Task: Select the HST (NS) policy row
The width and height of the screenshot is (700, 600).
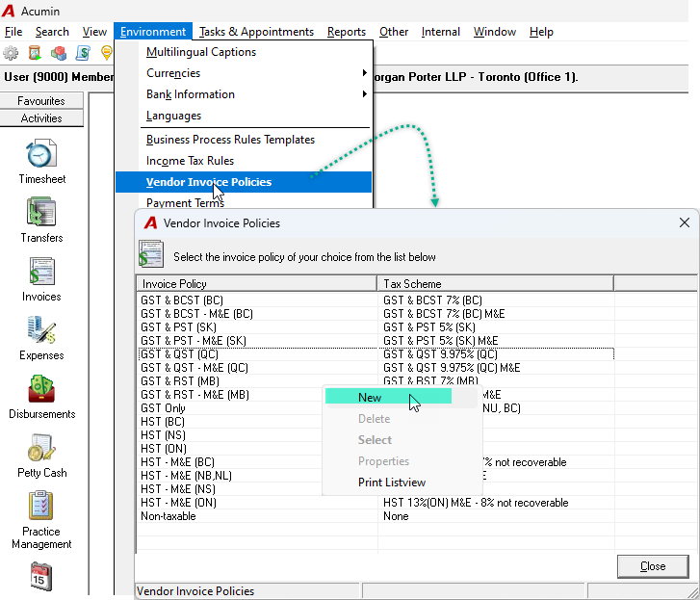Action: pos(230,435)
